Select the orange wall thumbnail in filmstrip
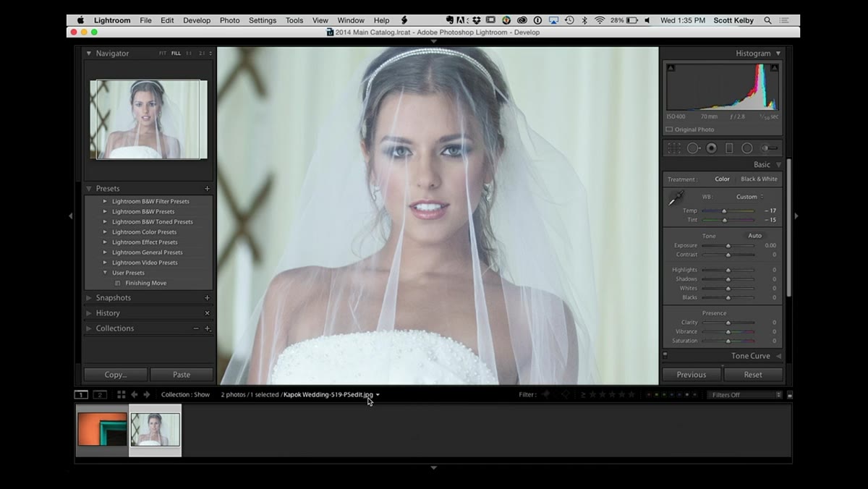868x489 pixels. (103, 430)
